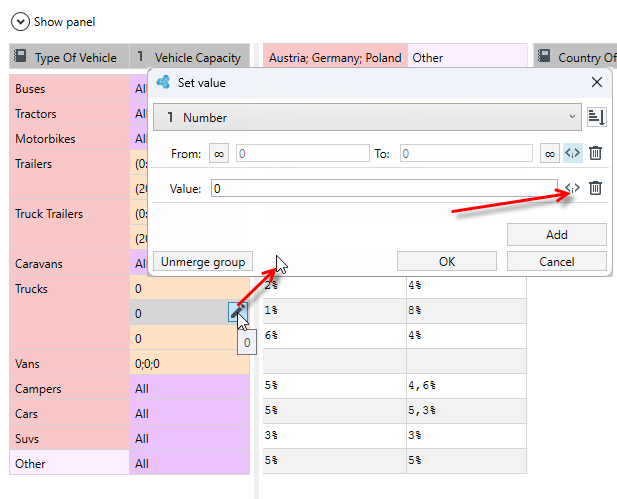The image size is (617, 499).
Task: Delete the Value row
Action: 595,188
